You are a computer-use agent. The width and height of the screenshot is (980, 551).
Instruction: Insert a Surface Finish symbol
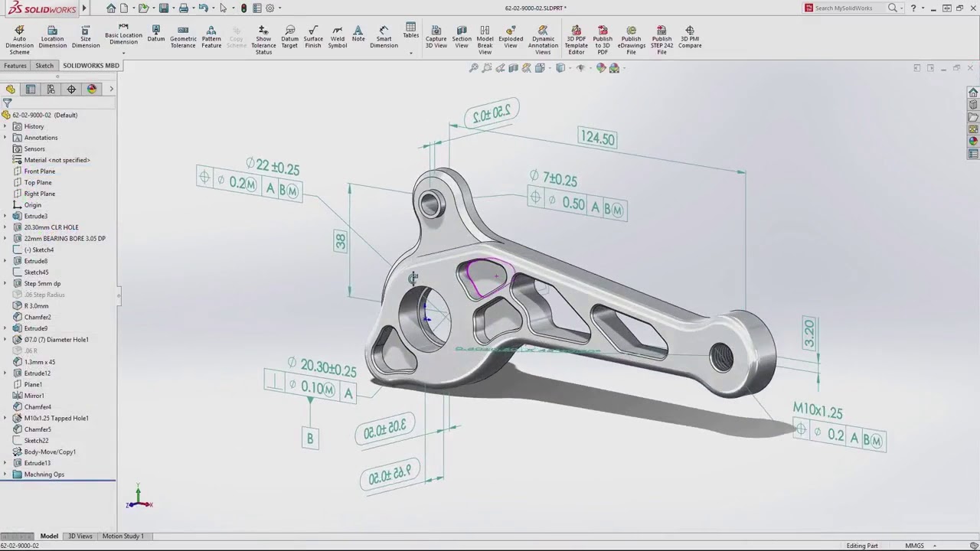(x=313, y=37)
